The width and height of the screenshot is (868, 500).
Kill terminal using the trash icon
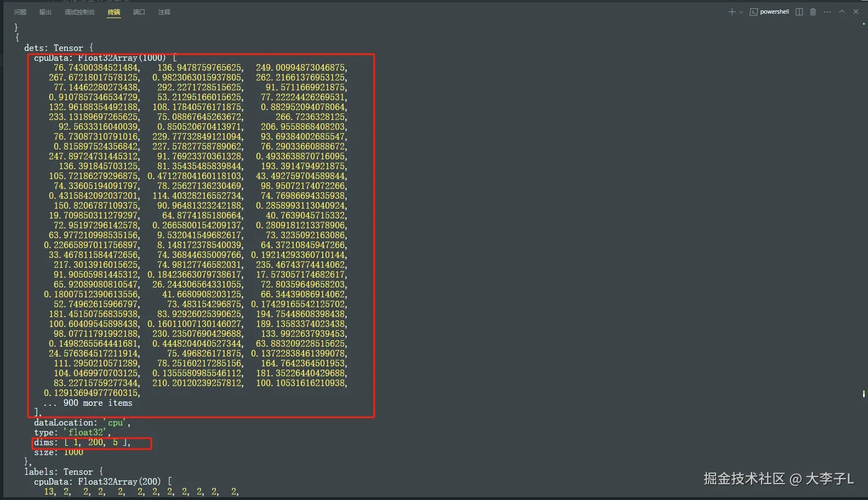(x=813, y=12)
